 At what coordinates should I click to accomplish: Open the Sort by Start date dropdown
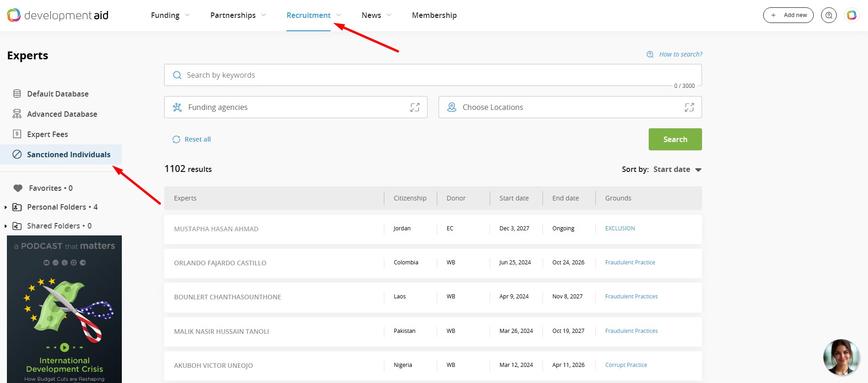pos(677,170)
